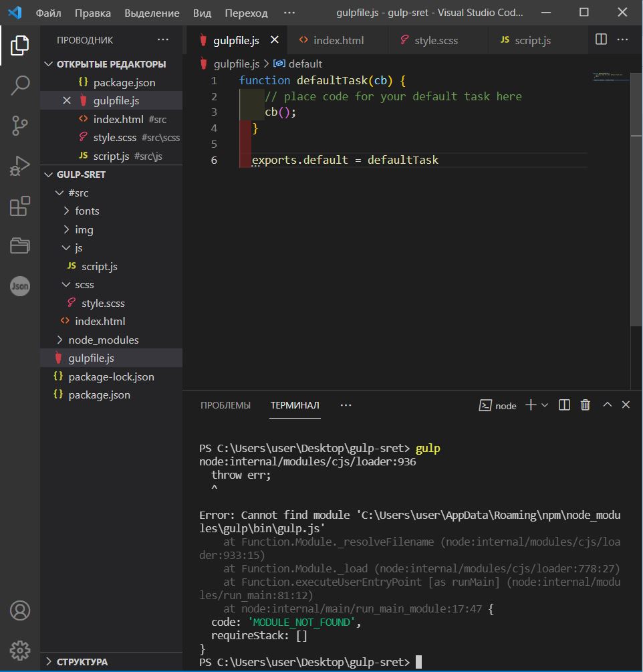
Task: Open the Вид menu
Action: 203,13
